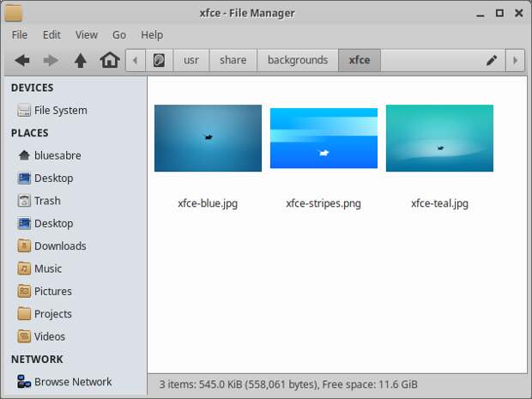The height and width of the screenshot is (399, 532).
Task: Select Downloads label in Places
Action: click(60, 245)
